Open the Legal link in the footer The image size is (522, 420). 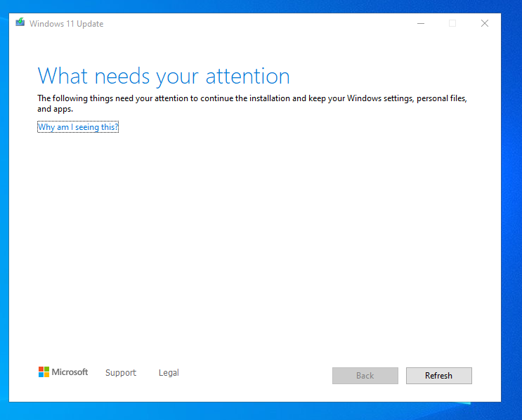tap(169, 372)
